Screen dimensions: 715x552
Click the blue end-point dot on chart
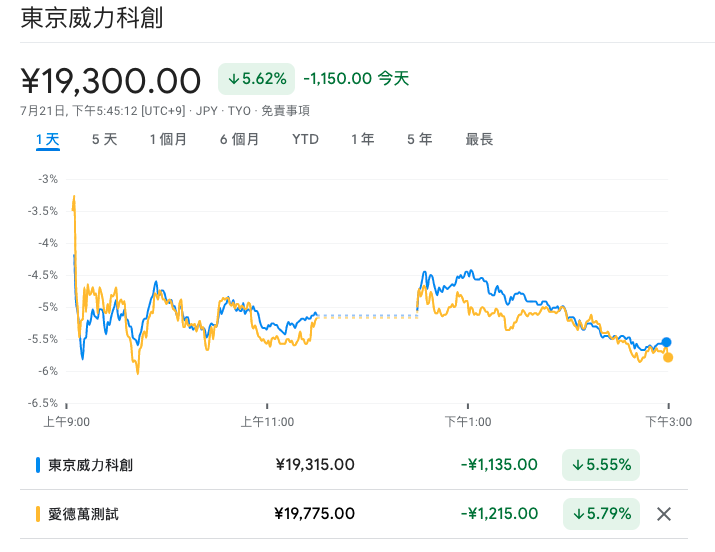click(666, 342)
